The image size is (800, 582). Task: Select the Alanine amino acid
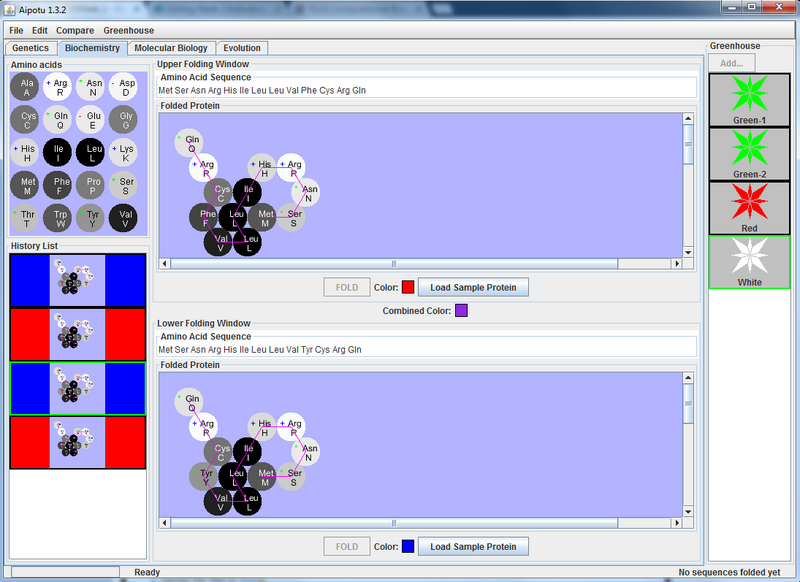[25, 86]
